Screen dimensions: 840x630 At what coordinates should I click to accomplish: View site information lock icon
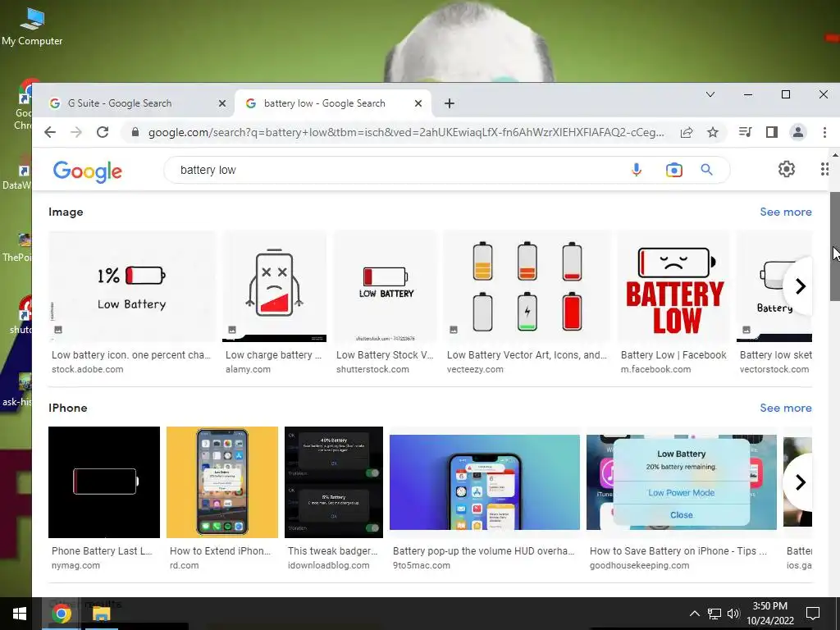tap(135, 132)
